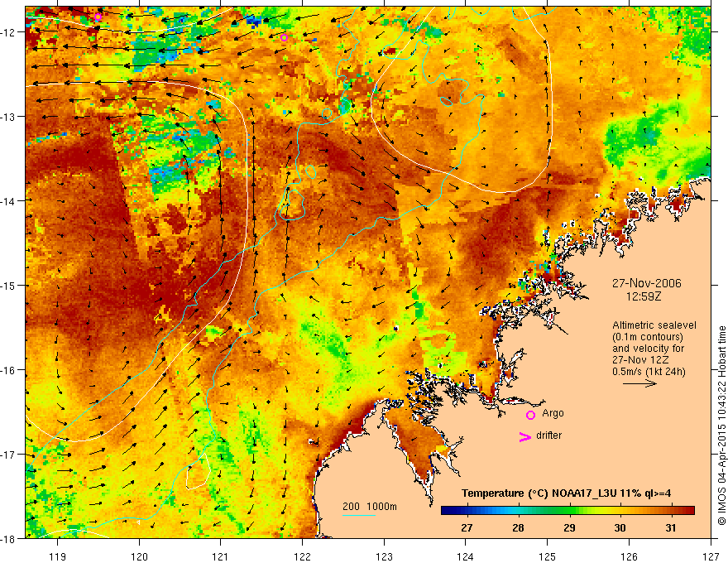Click the longitude axis label 124

(466, 556)
